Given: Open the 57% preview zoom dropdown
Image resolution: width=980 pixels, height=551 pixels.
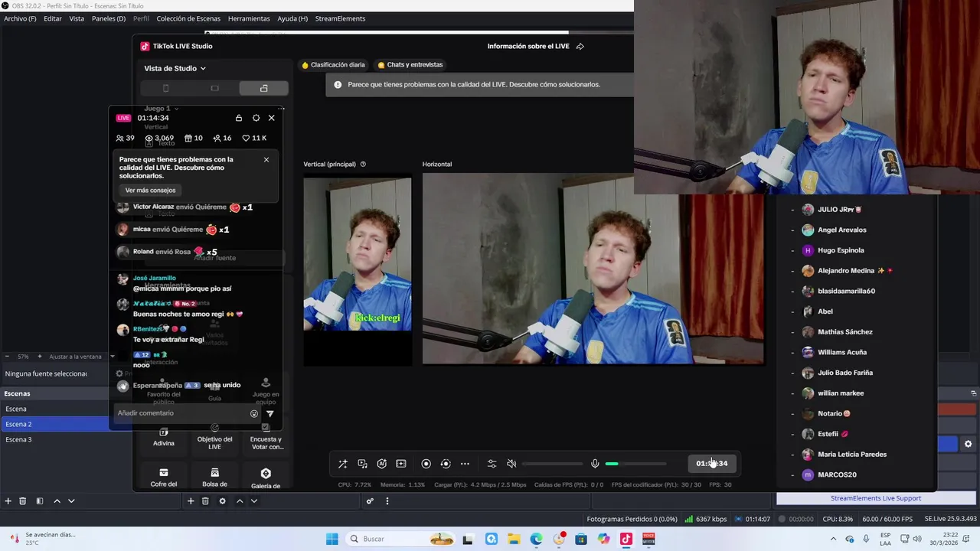Looking at the screenshot, I should (24, 357).
